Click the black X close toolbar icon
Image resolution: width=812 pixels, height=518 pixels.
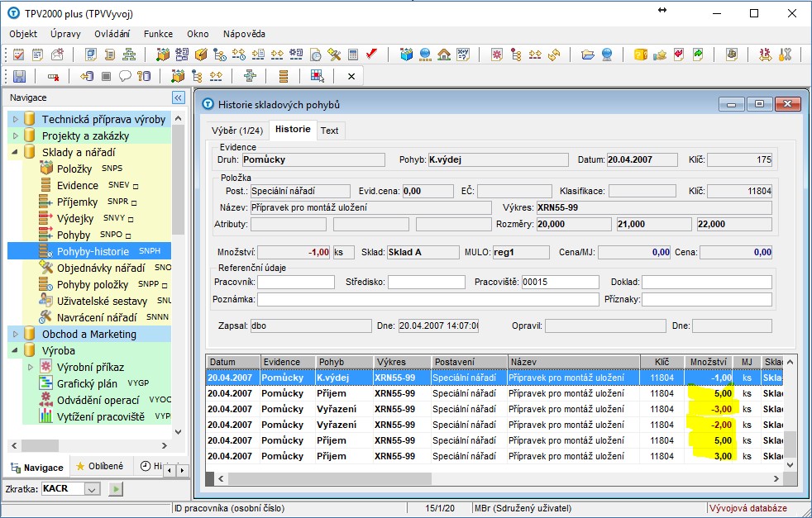(x=351, y=77)
